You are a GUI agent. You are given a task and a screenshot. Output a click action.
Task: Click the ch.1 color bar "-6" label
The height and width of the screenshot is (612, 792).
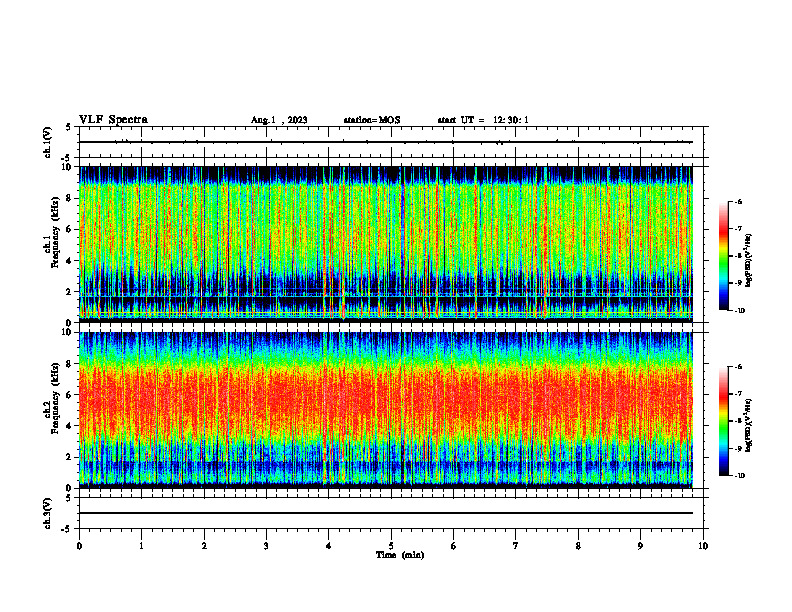click(738, 201)
